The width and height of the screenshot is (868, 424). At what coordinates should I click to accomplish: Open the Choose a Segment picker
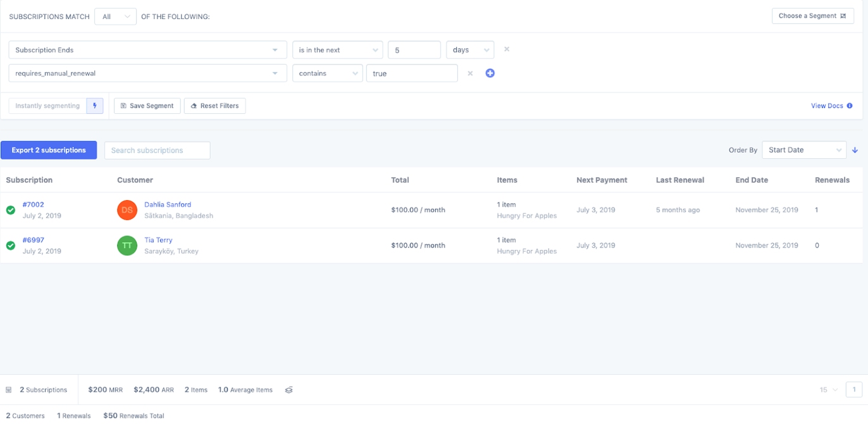812,15
